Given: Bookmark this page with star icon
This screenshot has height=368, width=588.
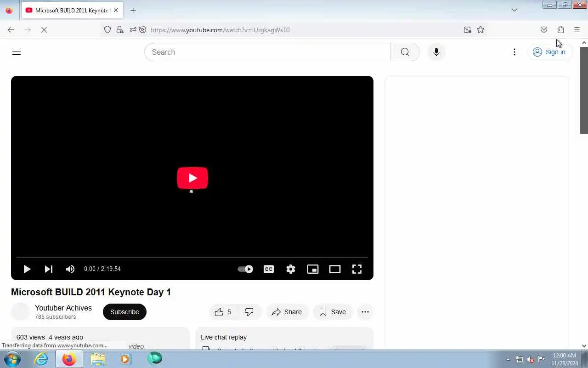Looking at the screenshot, I should click(481, 30).
